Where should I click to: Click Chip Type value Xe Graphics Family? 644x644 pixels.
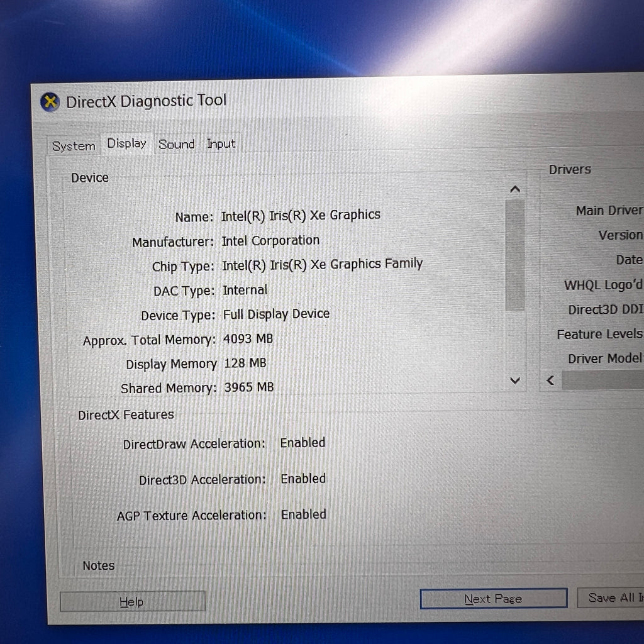click(x=367, y=264)
